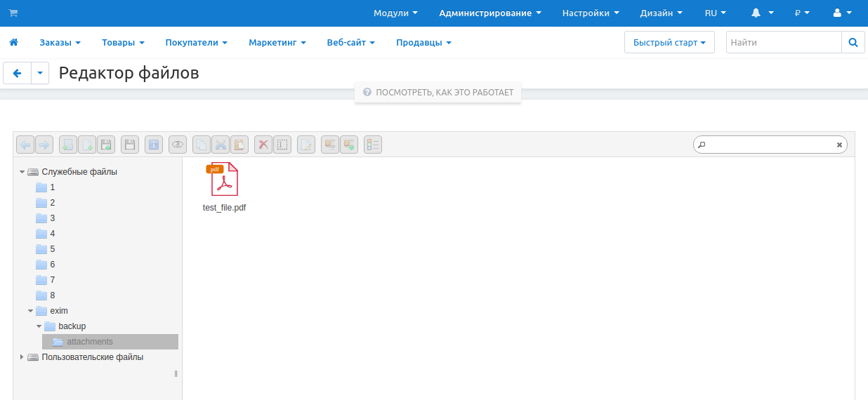Clear the file search with x icon

839,145
